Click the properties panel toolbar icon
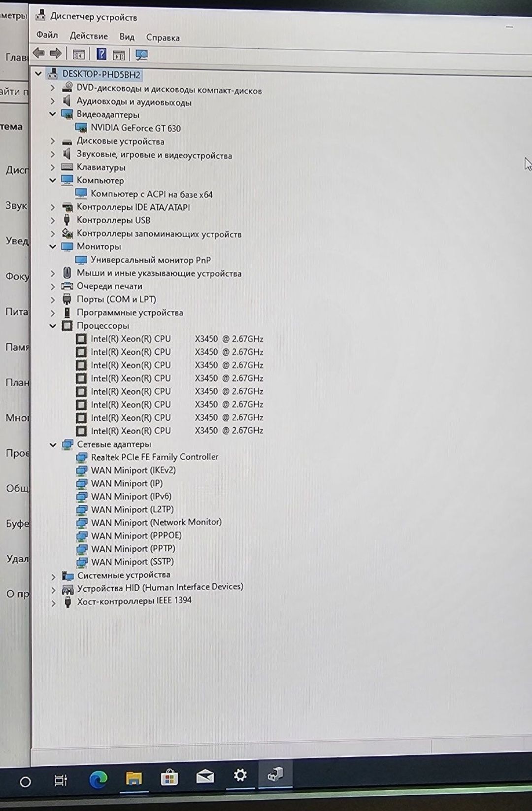The height and width of the screenshot is (811, 532). click(119, 55)
